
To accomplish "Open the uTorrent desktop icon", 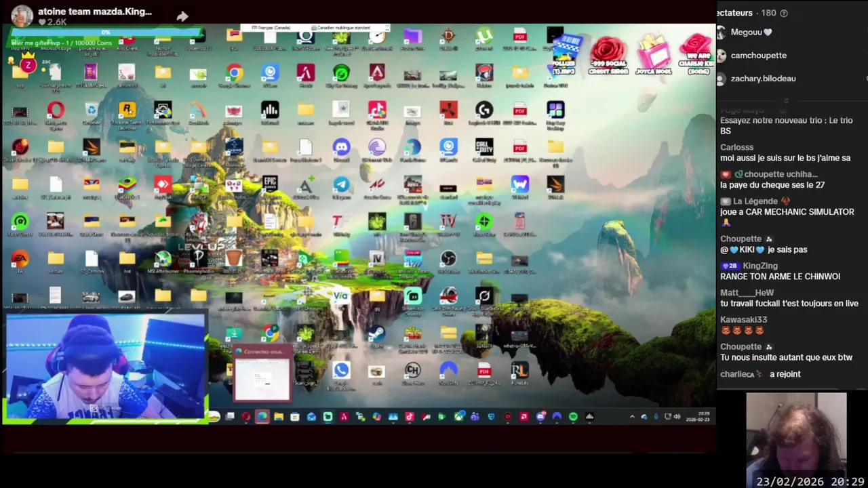I will [484, 35].
